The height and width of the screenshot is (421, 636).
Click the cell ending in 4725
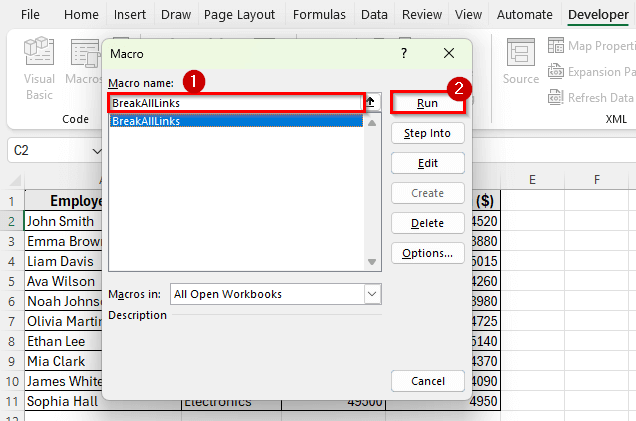point(486,321)
